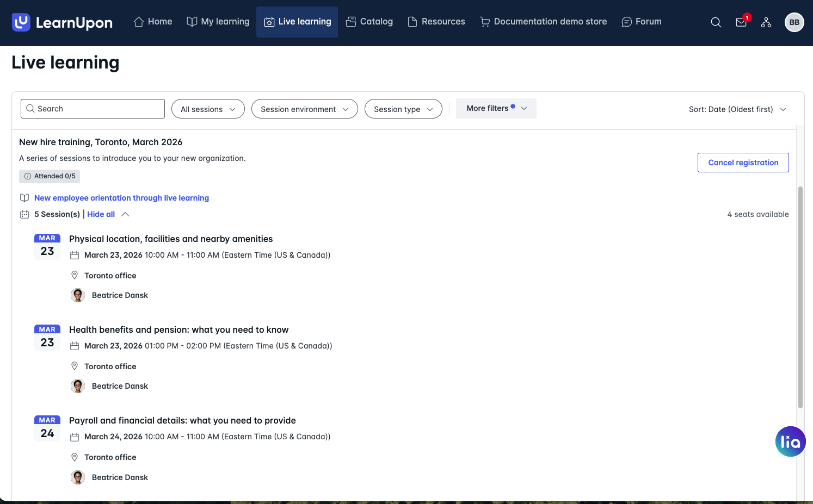813x504 pixels.
Task: Click "Beatrice Dansk" name under Health benefits session
Action: click(x=120, y=386)
